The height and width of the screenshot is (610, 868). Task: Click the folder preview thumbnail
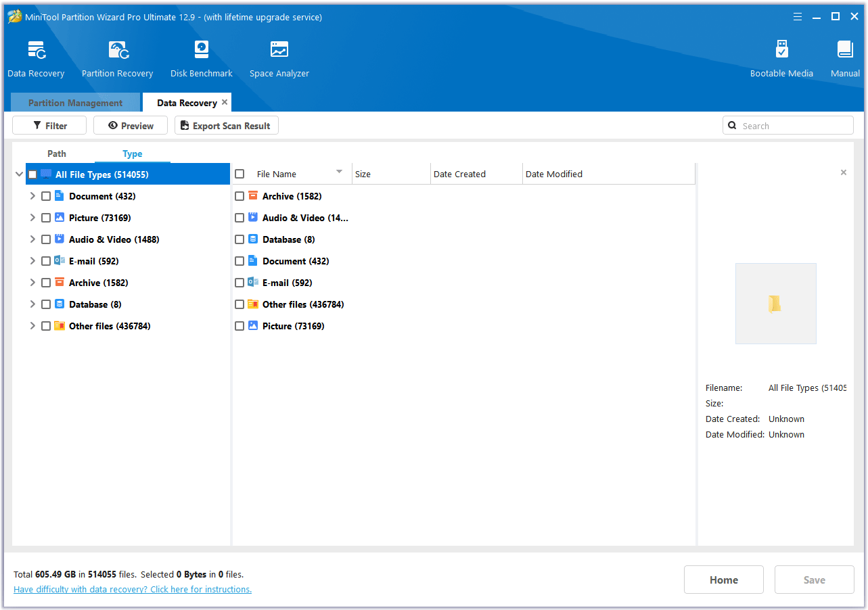[776, 304]
